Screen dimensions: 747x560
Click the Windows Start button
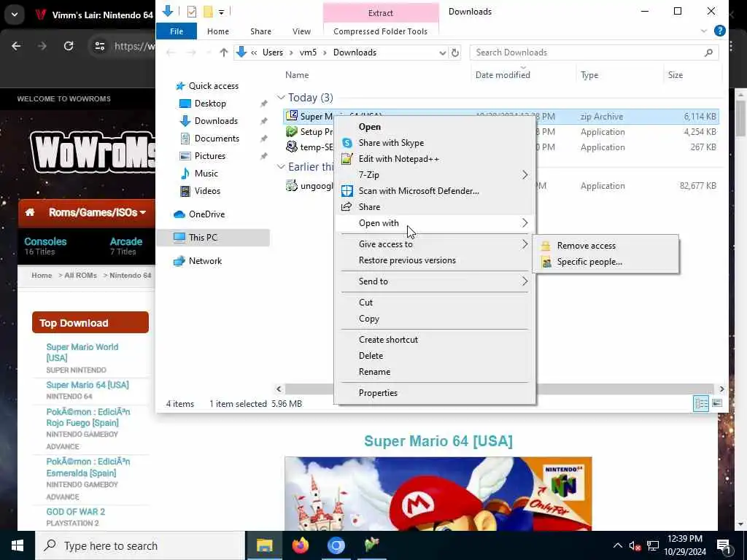coord(18,545)
